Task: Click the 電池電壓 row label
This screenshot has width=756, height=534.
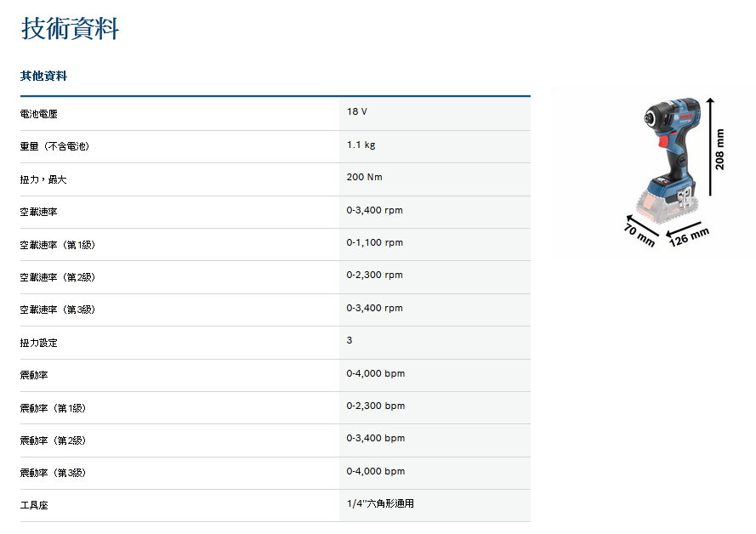Action: click(39, 114)
